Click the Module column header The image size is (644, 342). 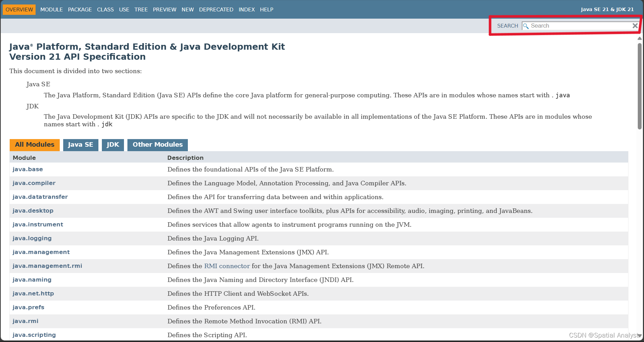coord(24,158)
